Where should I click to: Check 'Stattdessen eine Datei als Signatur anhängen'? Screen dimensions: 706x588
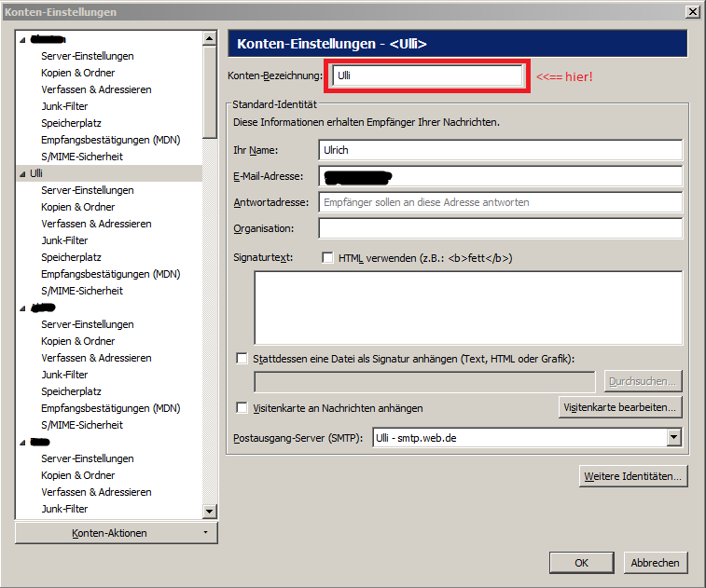(242, 358)
